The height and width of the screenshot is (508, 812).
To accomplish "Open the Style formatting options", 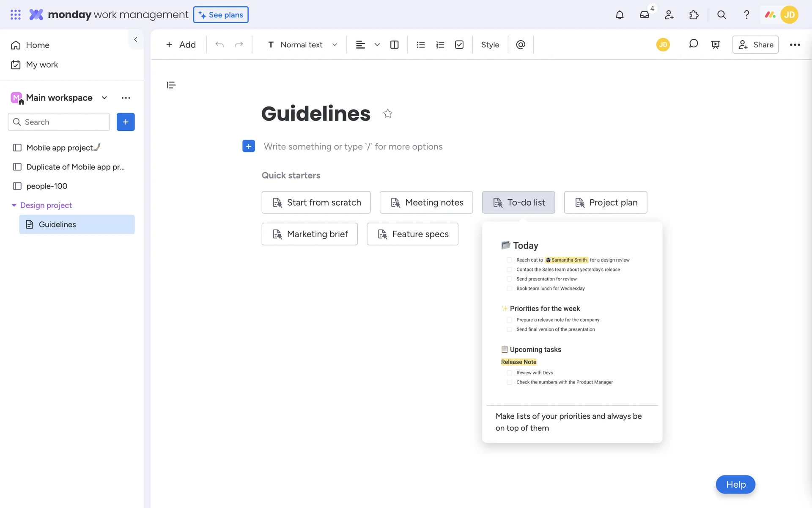I will coord(490,44).
